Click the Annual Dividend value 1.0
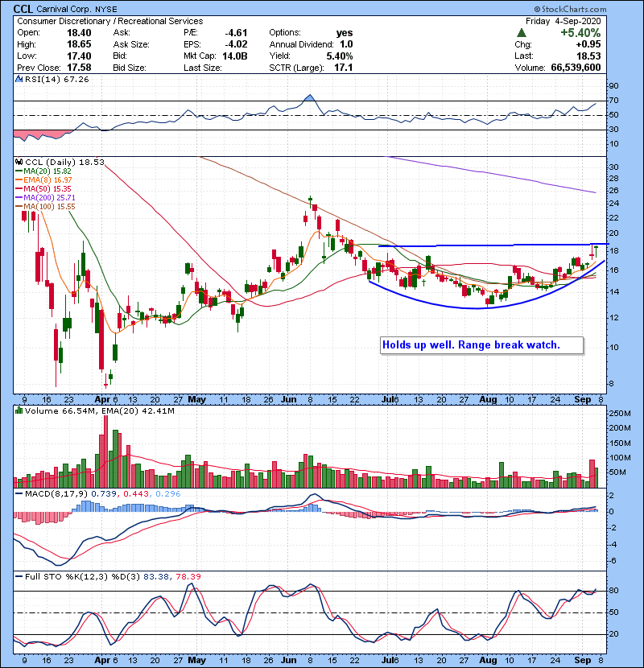This screenshot has width=644, height=668. coord(346,44)
